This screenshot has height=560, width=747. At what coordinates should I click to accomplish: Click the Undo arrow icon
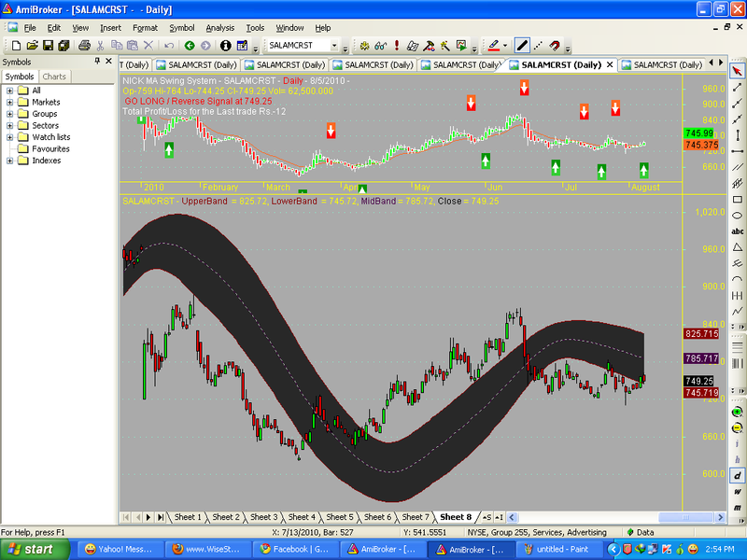[x=169, y=46]
